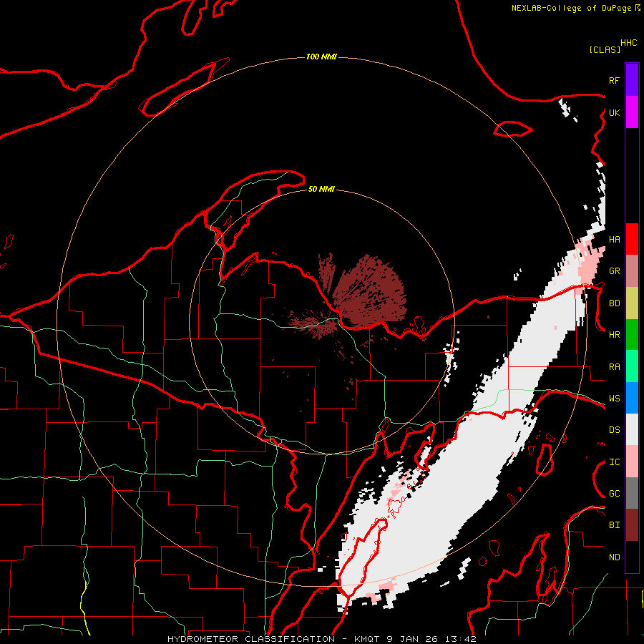The image size is (644, 644).
Task: Click the HR legend label
Action: click(x=614, y=335)
